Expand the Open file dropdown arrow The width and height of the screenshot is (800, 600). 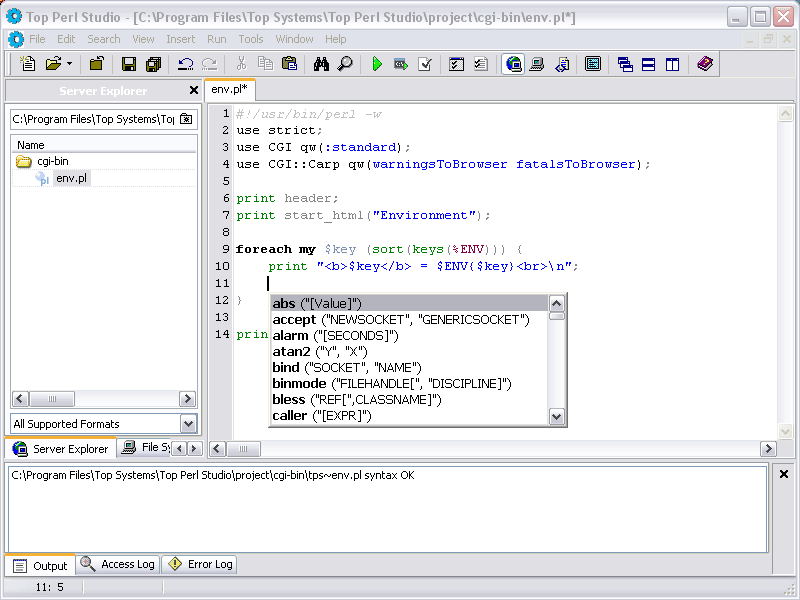69,64
